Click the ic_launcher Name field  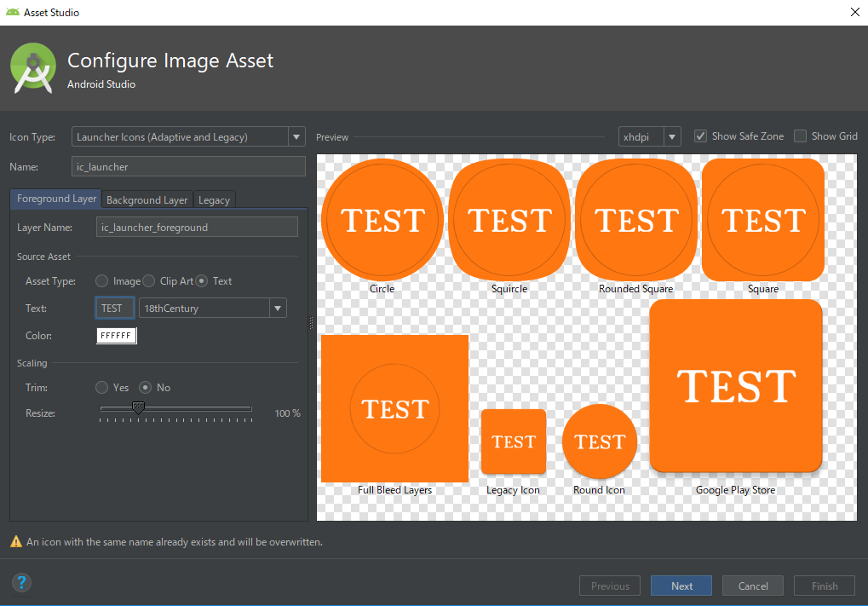[x=188, y=166]
